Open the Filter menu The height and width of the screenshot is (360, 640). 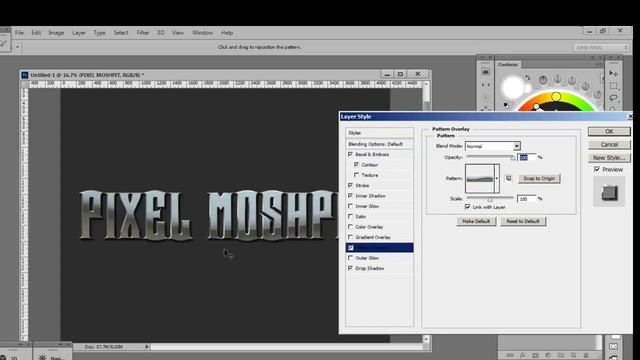pyautogui.click(x=142, y=33)
